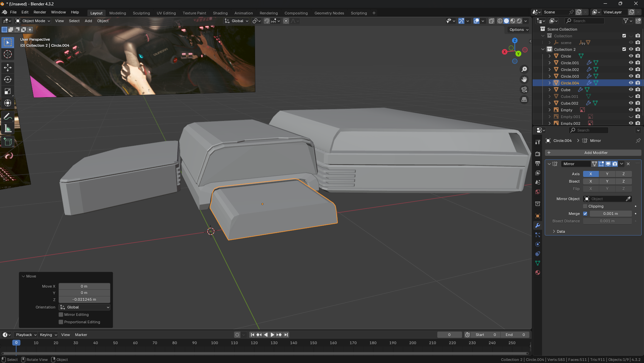This screenshot has height=363, width=644.
Task: Click the Annotate pencil tool
Action: (8, 117)
